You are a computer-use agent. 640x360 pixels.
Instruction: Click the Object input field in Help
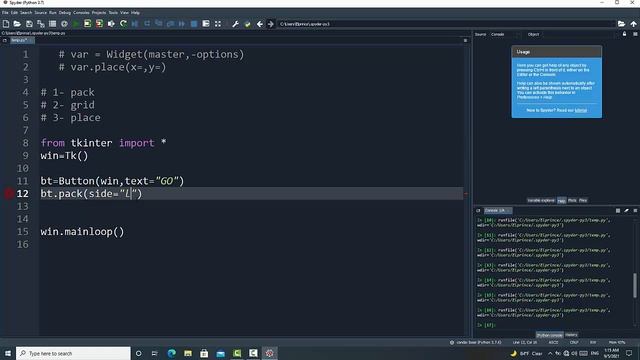(579, 34)
